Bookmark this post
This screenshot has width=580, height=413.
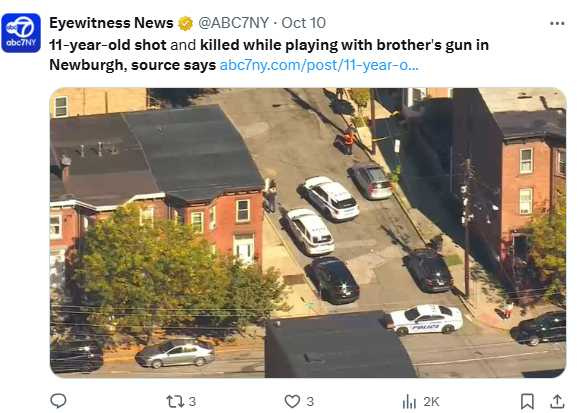pos(527,401)
